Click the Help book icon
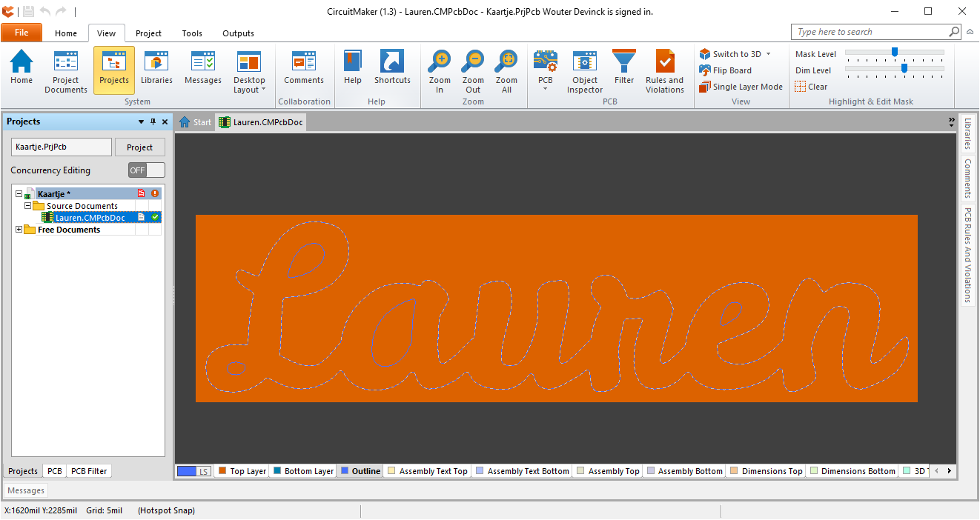 353,67
